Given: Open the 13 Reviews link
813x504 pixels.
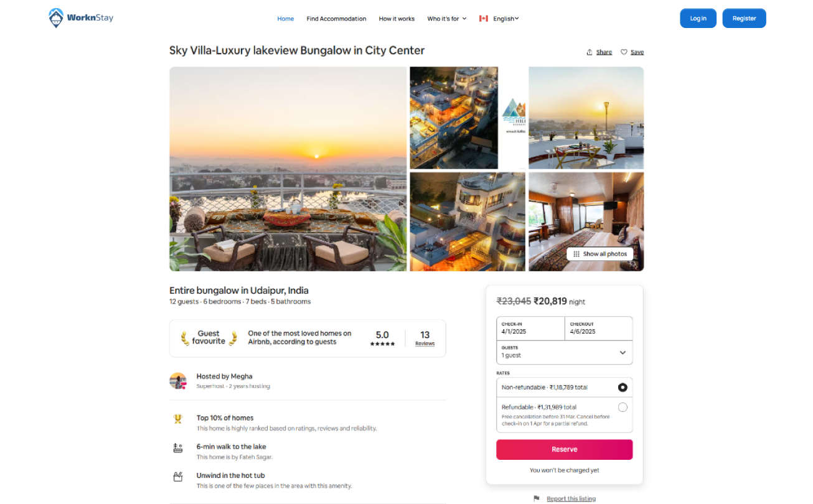Looking at the screenshot, I should click(425, 338).
